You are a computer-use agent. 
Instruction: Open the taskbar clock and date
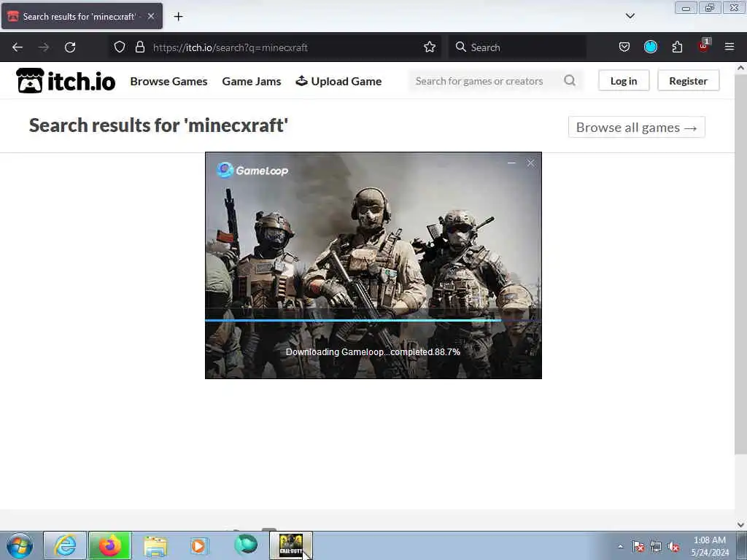(x=710, y=546)
